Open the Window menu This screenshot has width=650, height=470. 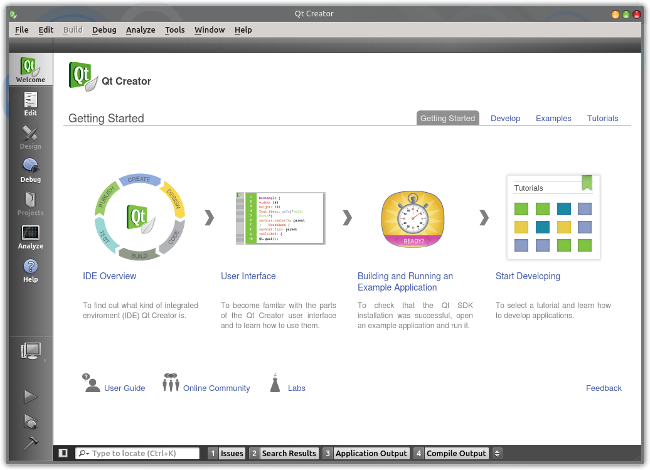click(209, 30)
